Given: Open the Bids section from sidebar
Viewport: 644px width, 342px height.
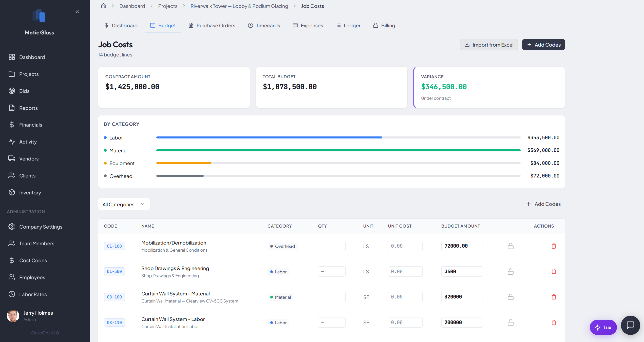Looking at the screenshot, I should 24,91.
